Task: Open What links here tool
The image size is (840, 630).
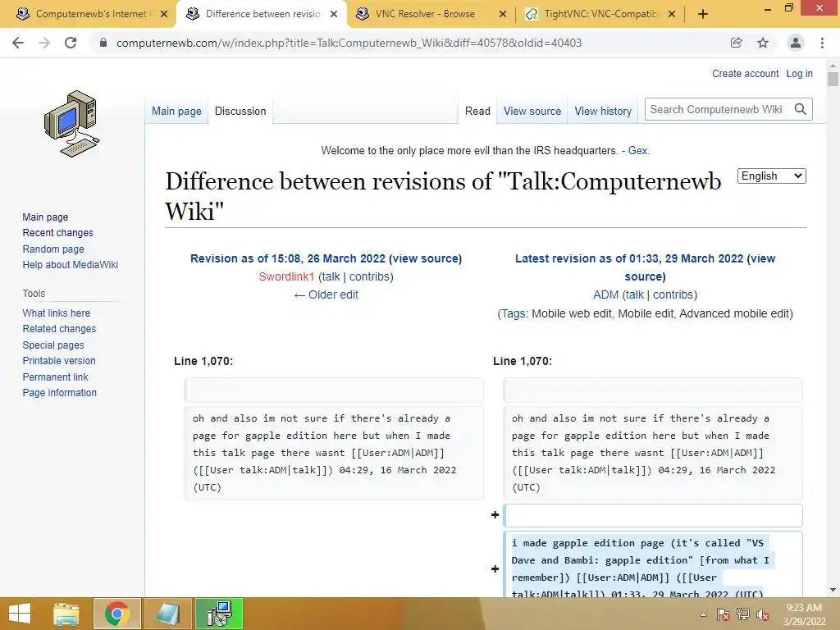Action: pos(57,313)
